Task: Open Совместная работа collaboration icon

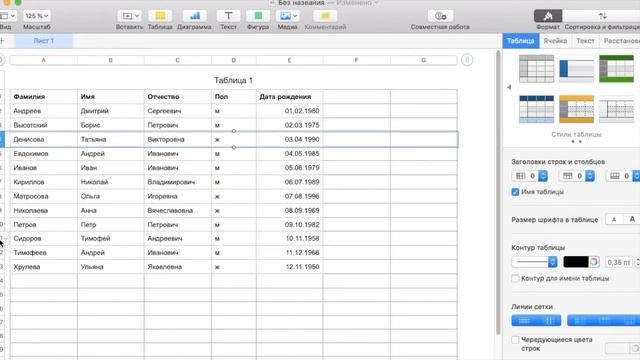Action: pos(440,16)
